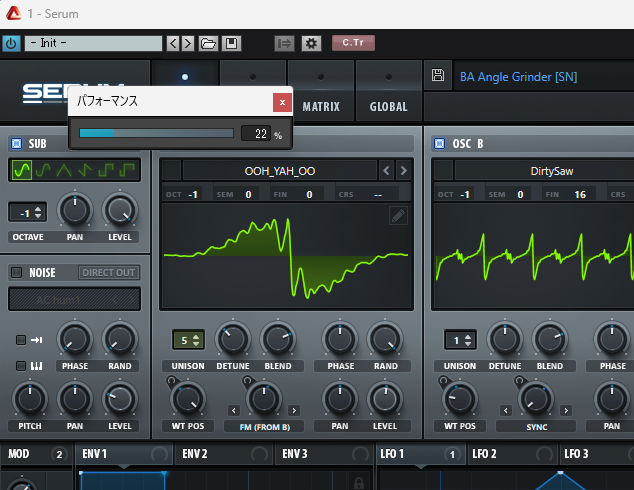
Task: Enable the NOISE oscillator checkbox
Action: pyautogui.click(x=17, y=272)
